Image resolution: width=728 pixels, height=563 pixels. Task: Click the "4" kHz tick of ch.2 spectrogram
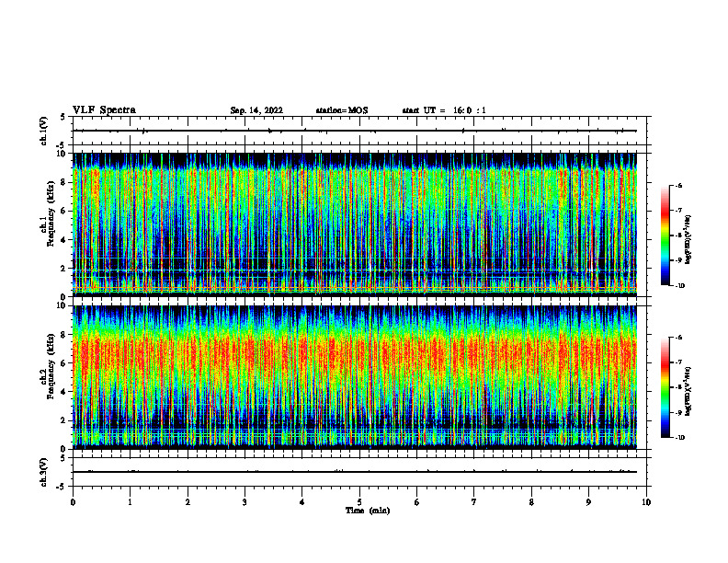click(64, 392)
